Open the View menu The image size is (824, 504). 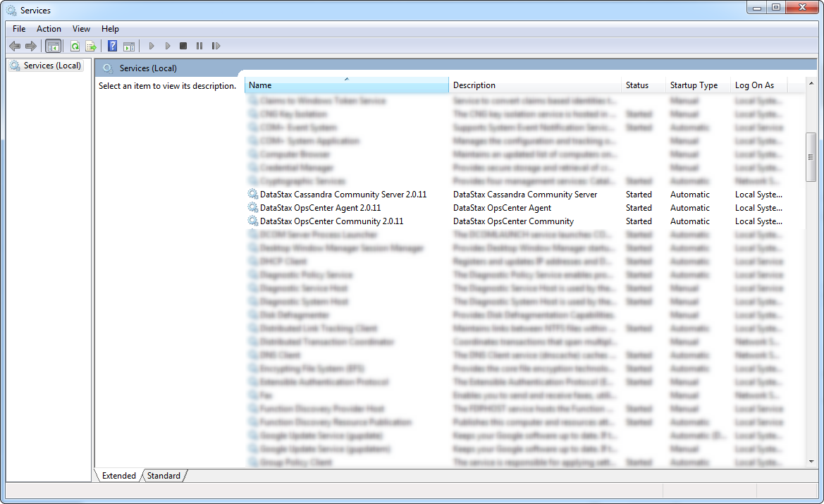tap(81, 29)
